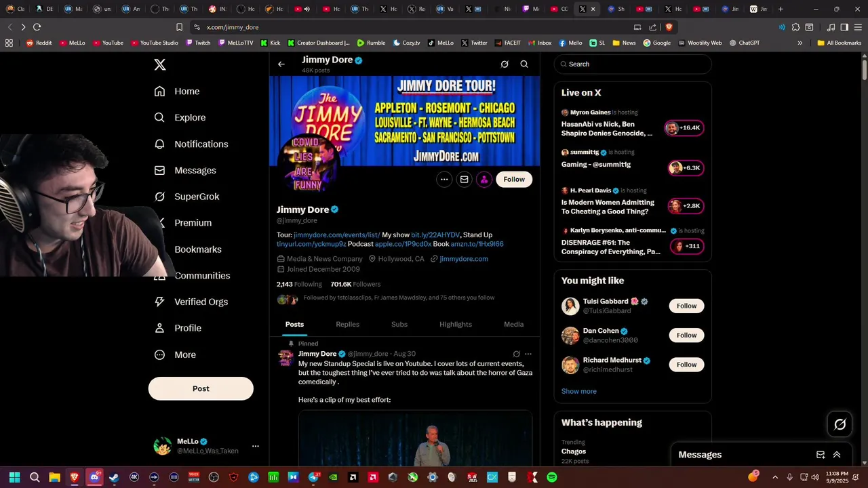The width and height of the screenshot is (868, 488).
Task: Open Profile in the X sidebar
Action: [x=178, y=328]
